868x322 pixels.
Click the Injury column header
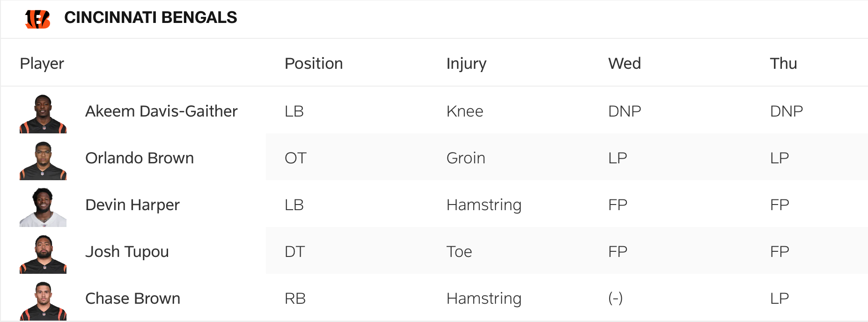[x=466, y=64]
